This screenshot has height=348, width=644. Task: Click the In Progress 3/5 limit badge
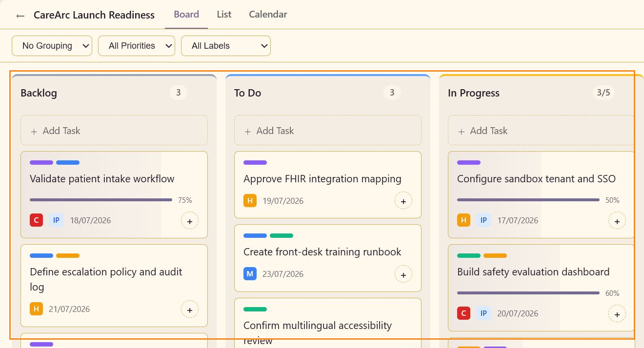tap(604, 93)
